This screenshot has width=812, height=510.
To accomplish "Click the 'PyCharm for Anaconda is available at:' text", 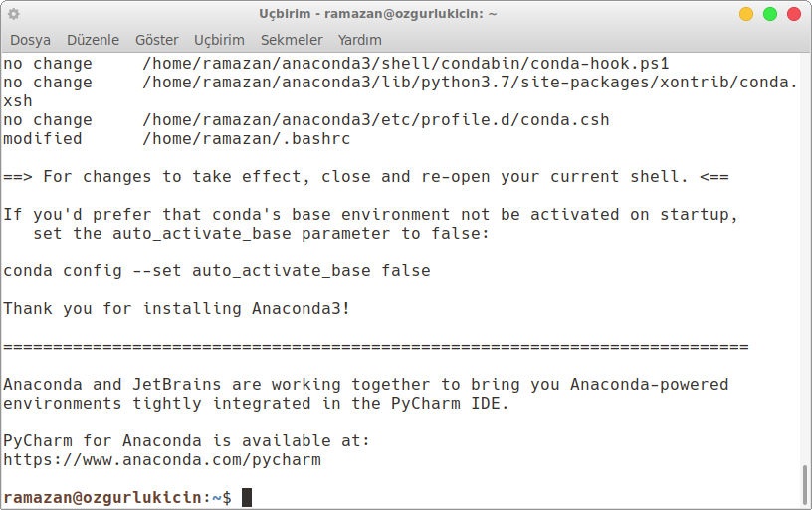I will coord(186,440).
